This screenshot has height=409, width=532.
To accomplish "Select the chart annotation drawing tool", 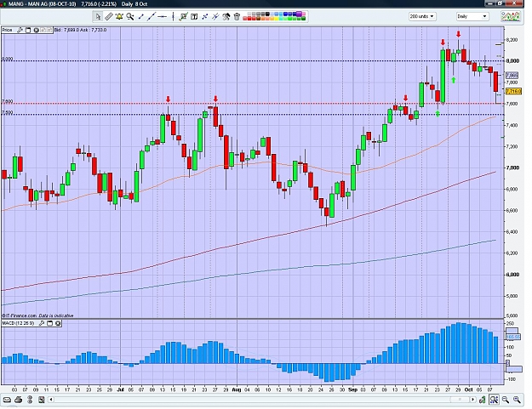I will pyautogui.click(x=184, y=16).
